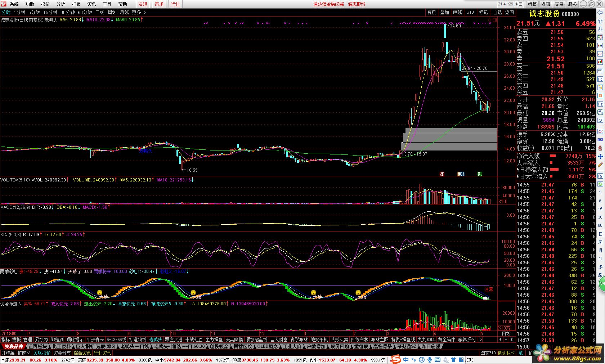Click the app logo icon at top-left
605x364 pixels.
point(4,4)
